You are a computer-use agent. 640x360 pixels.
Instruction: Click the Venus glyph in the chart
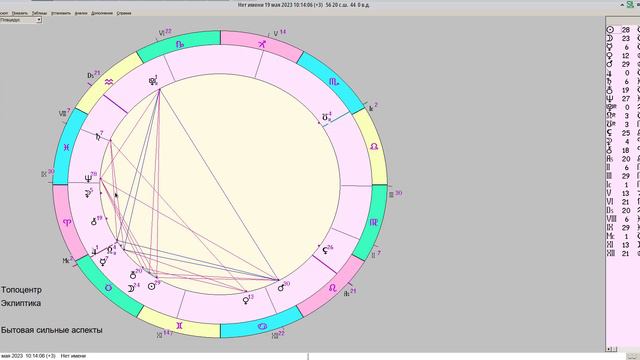[245, 300]
